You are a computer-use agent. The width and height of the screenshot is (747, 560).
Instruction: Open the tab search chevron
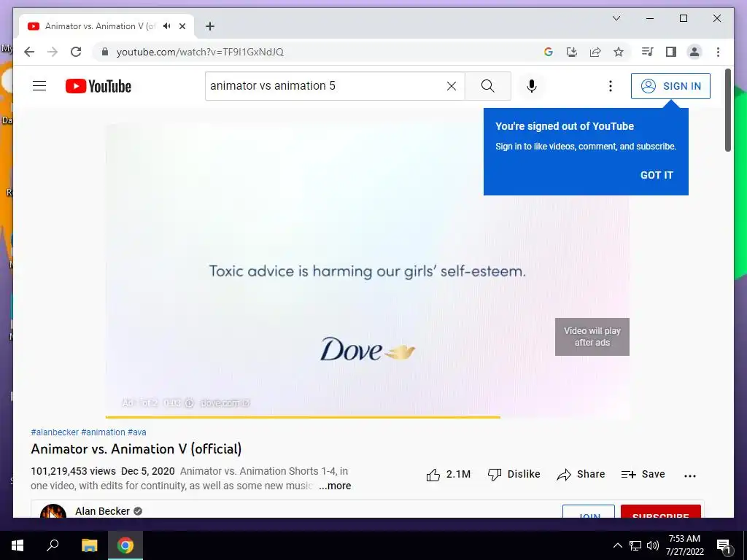click(616, 18)
